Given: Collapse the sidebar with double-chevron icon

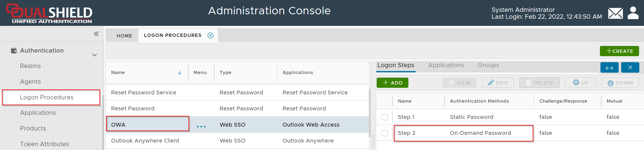Looking at the screenshot, I should [x=96, y=34].
